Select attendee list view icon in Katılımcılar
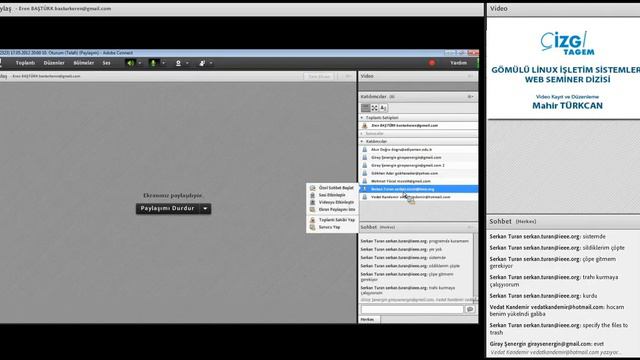 (365, 108)
